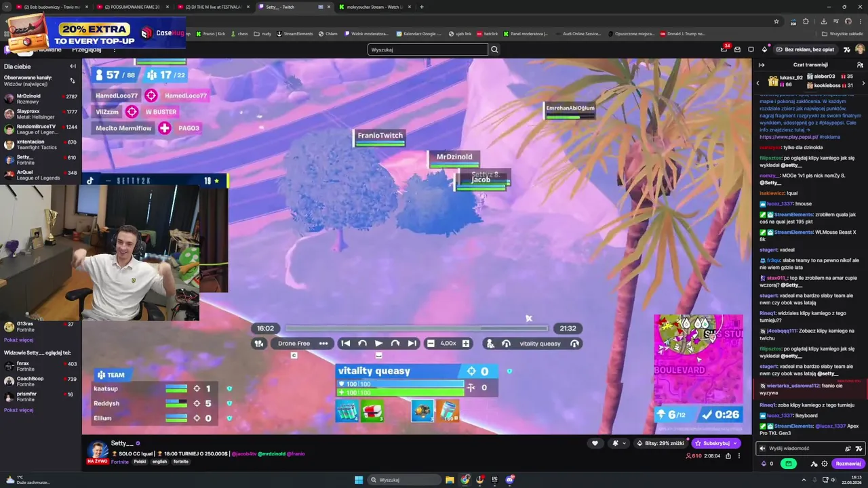Open top navigation more options dots
Viewport: 868px width, 488px height.
[x=114, y=49]
